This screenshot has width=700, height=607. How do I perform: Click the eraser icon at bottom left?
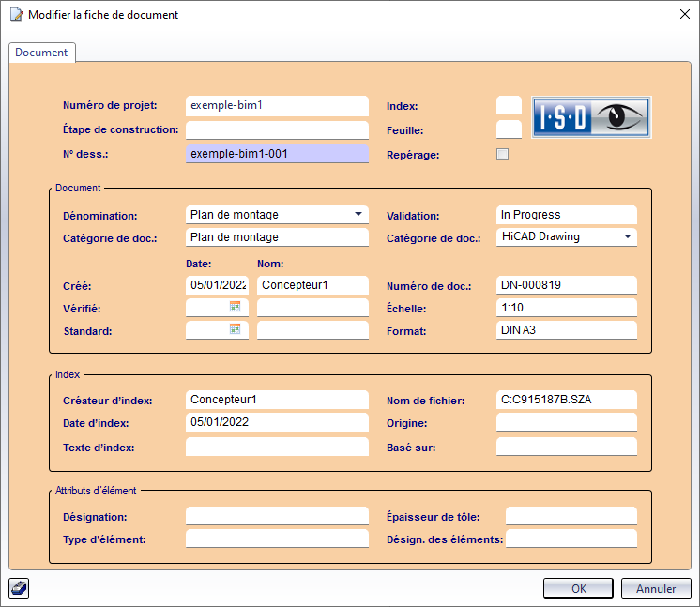pos(19,588)
